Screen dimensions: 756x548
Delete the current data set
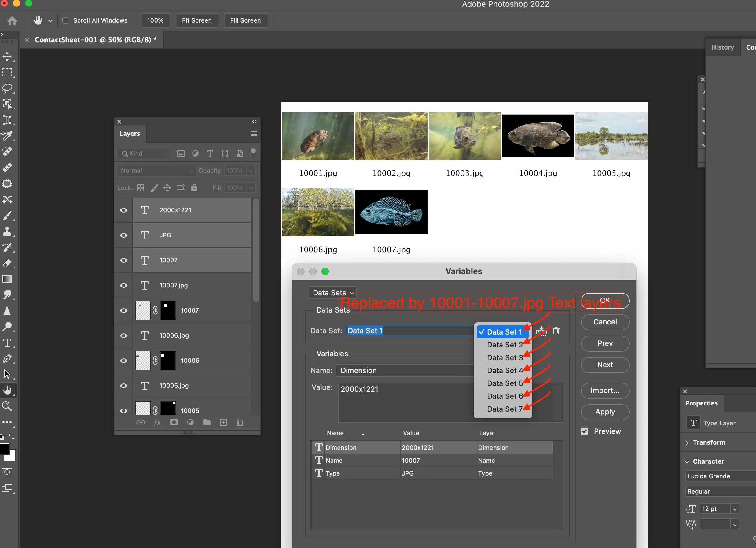tap(556, 331)
